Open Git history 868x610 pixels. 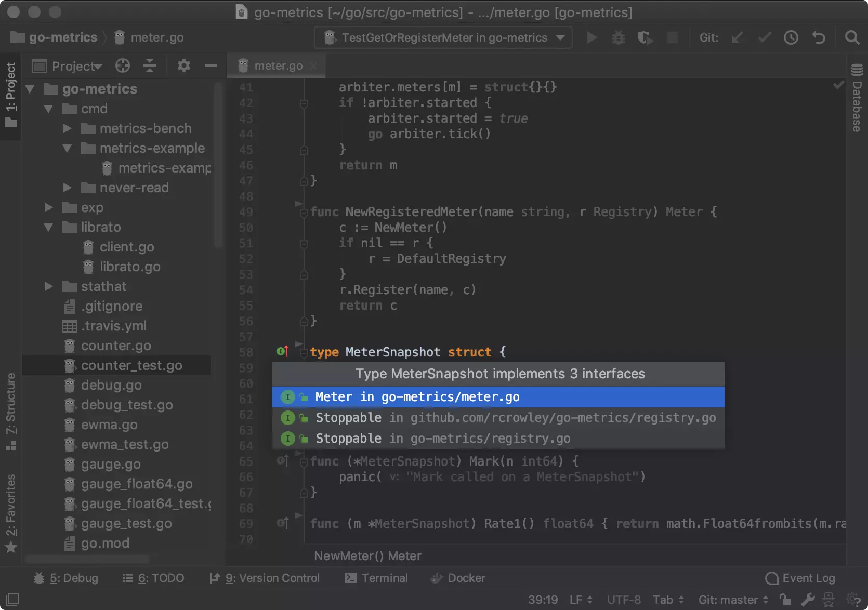pos(791,37)
